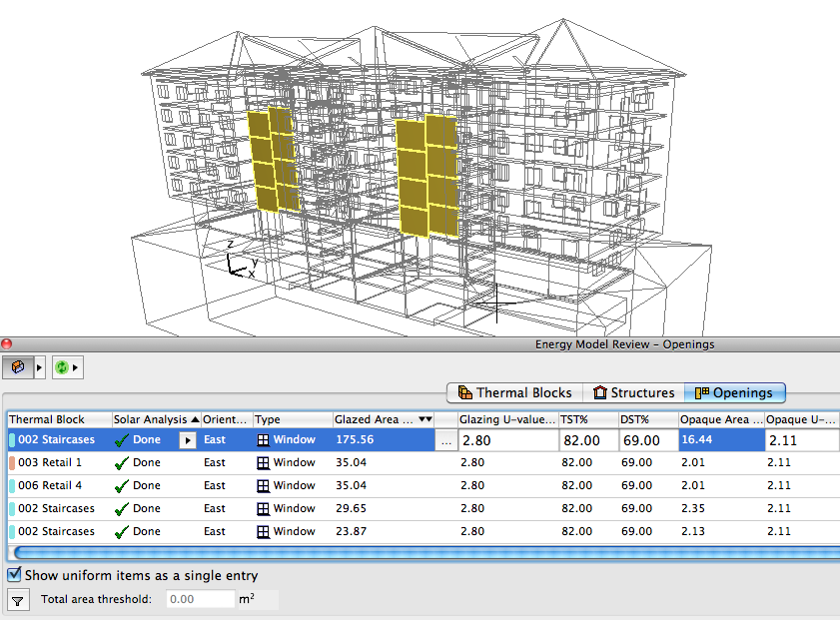Click cyan swatch of selected 002 Staircases row

tap(12, 440)
